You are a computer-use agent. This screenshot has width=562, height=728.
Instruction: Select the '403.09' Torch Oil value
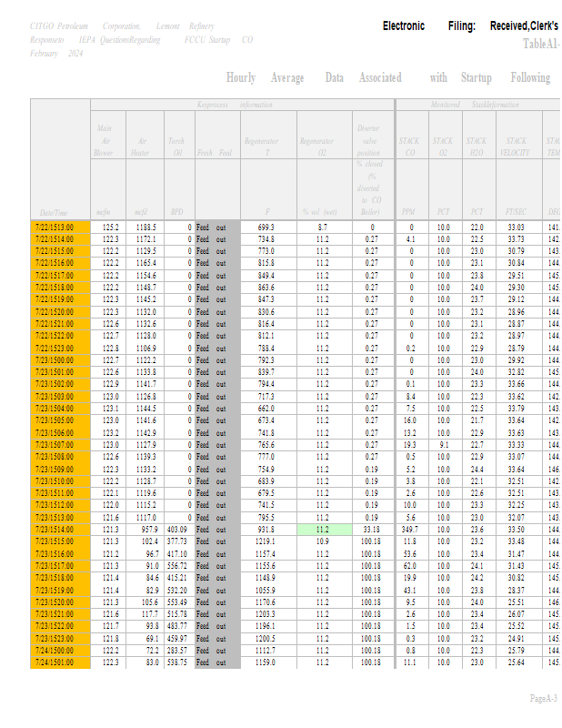tap(176, 530)
